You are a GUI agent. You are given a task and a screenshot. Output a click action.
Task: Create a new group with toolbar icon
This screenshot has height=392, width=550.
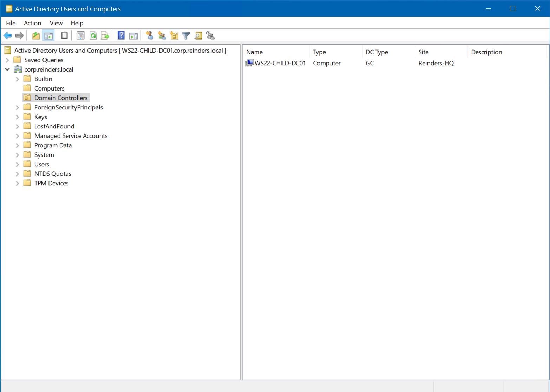point(162,35)
